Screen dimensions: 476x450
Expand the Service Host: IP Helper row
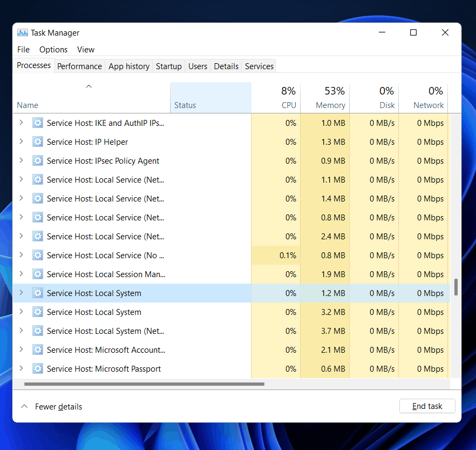(x=21, y=142)
